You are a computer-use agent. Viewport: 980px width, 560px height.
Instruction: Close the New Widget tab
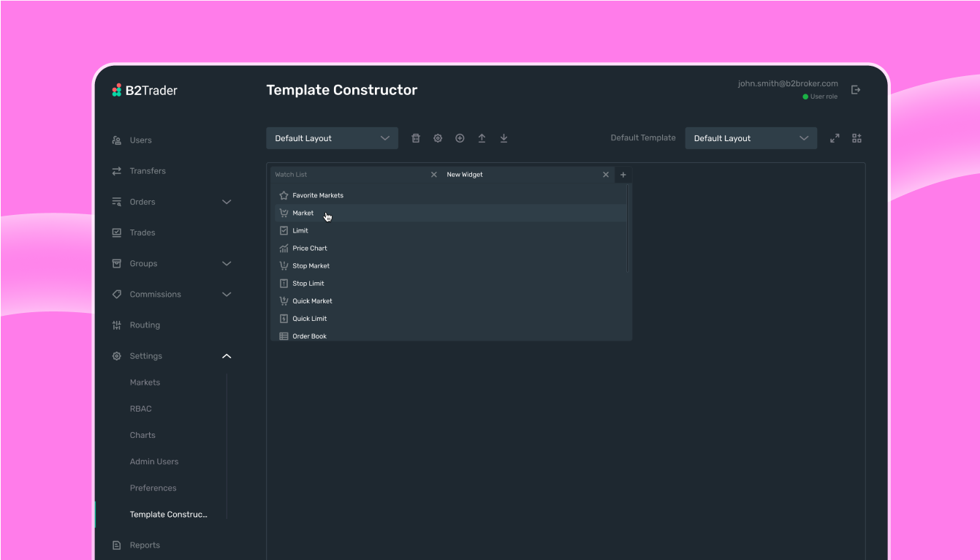[x=606, y=175]
